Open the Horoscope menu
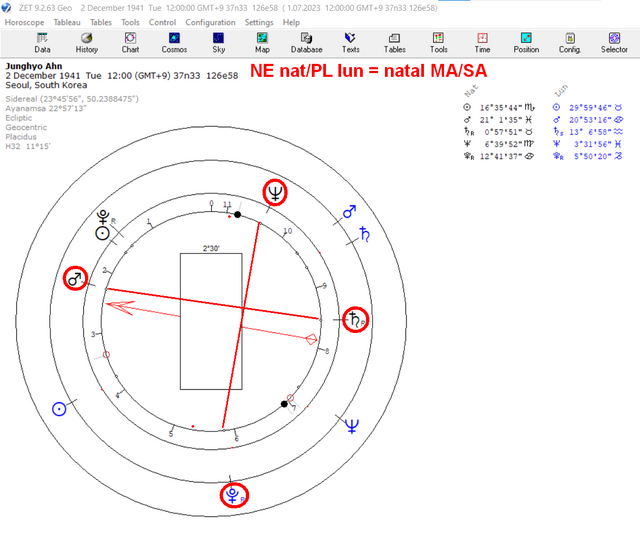640x543 pixels. 24,22
